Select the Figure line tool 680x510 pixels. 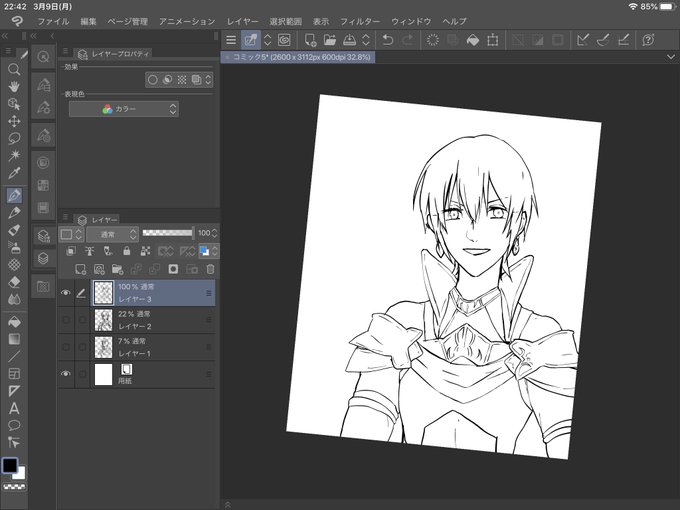click(14, 356)
